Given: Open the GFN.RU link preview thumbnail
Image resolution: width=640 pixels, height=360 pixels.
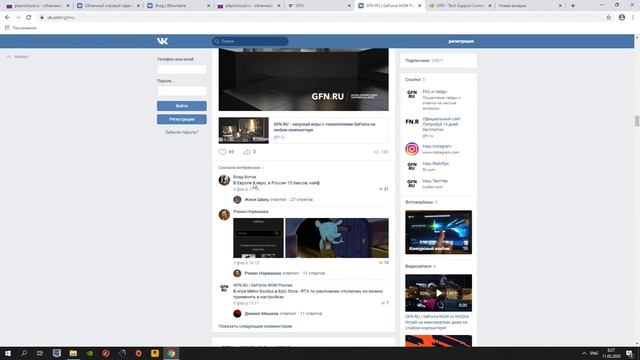Looking at the screenshot, I should coord(244,131).
